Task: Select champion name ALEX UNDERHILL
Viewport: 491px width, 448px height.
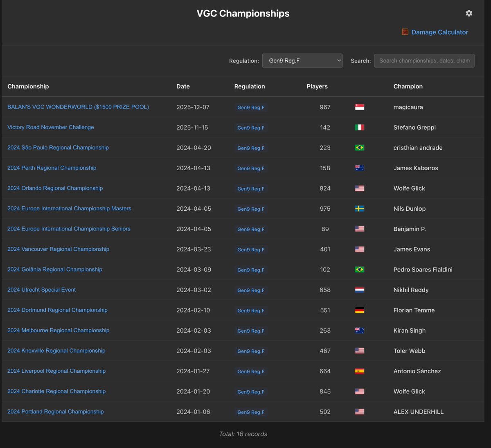Action: pyautogui.click(x=419, y=412)
